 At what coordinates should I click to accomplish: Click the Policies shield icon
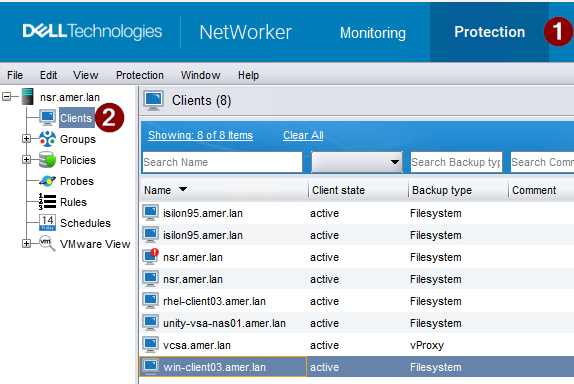coord(48,160)
